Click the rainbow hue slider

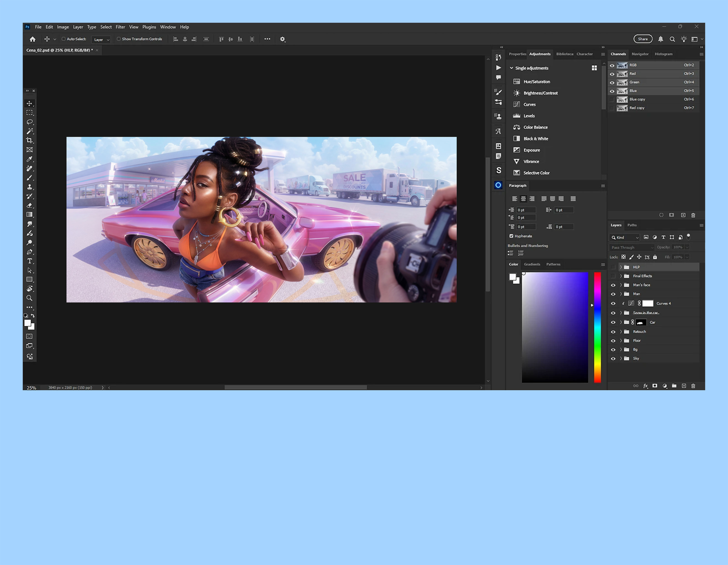click(597, 327)
